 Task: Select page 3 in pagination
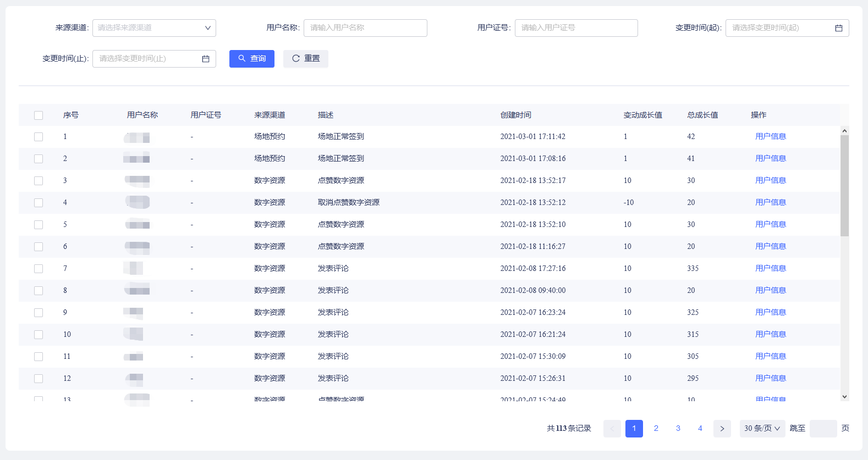[x=678, y=429]
